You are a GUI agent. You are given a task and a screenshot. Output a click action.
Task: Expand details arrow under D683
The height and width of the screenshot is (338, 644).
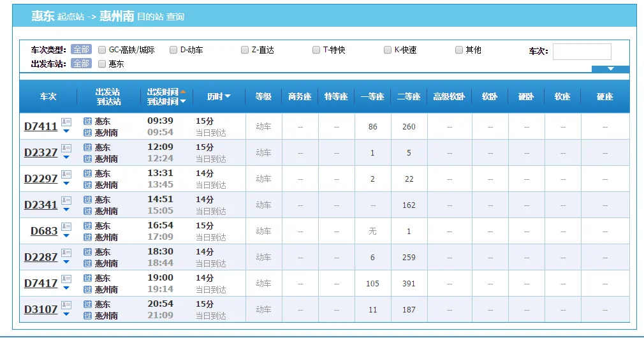[x=66, y=236]
